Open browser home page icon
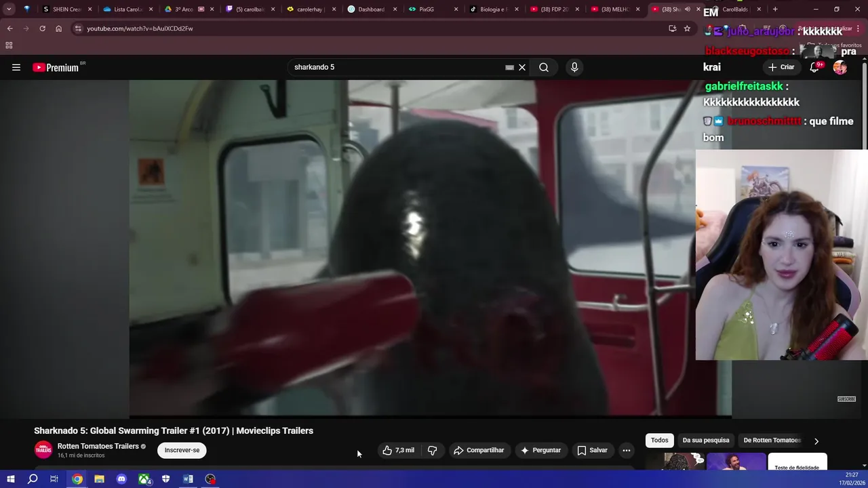The height and width of the screenshot is (488, 868). pos(58,28)
